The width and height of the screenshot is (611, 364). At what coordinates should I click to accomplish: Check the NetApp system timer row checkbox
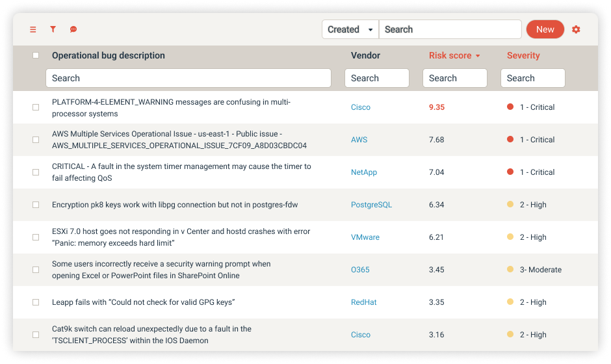point(36,172)
